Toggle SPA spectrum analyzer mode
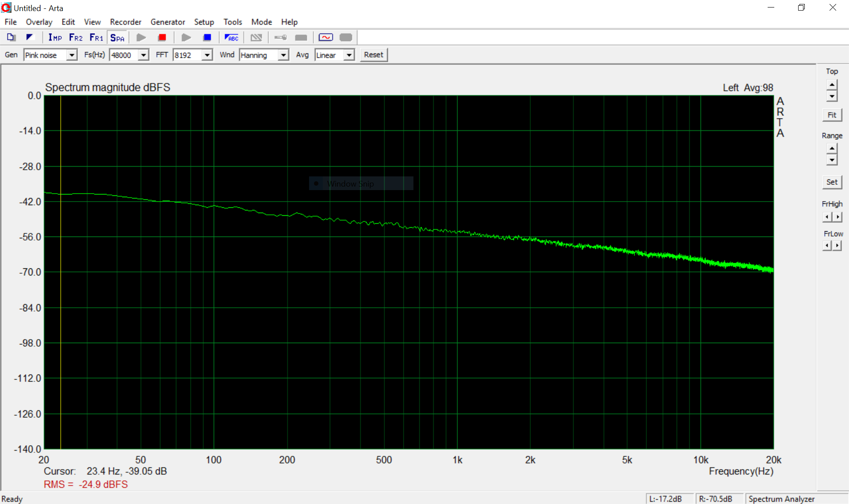Image resolution: width=849 pixels, height=504 pixels. 117,38
